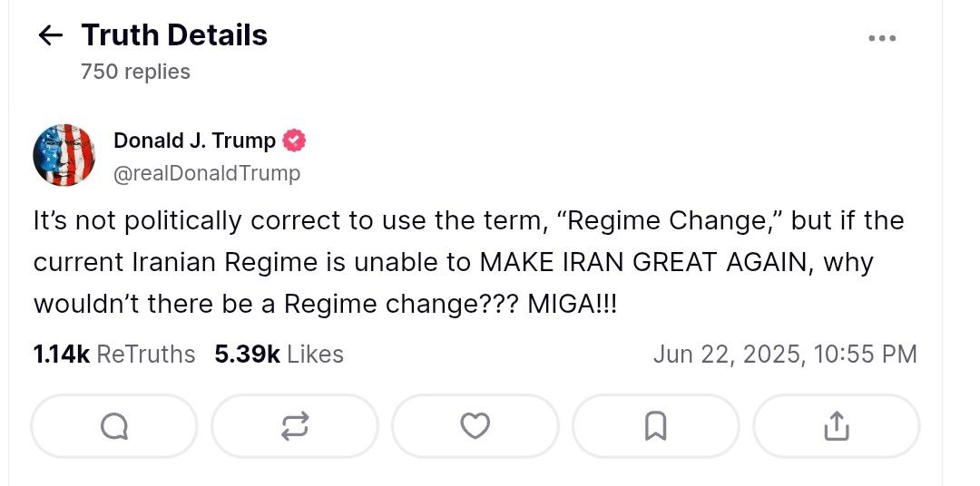This screenshot has height=486, width=980.
Task: Like the post with the heart button
Action: (x=475, y=425)
